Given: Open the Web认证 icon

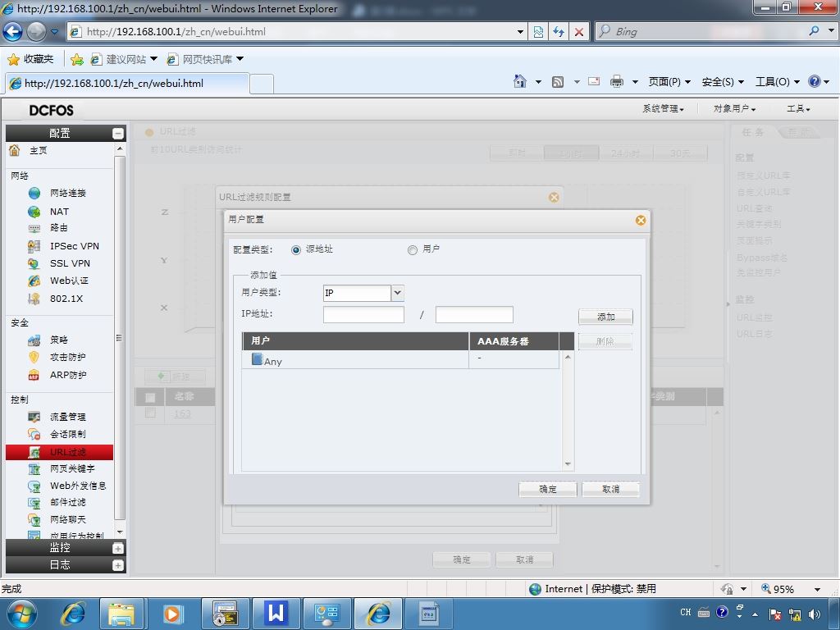Looking at the screenshot, I should point(34,281).
